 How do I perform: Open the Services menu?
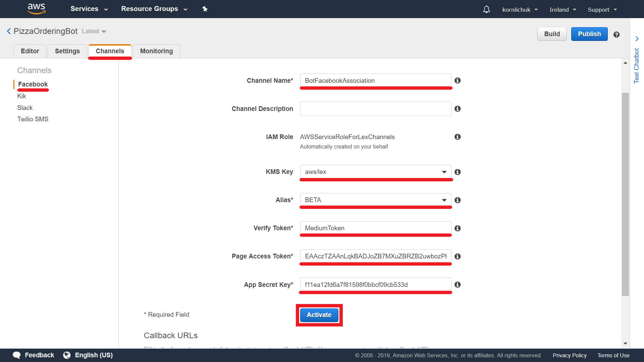[89, 9]
